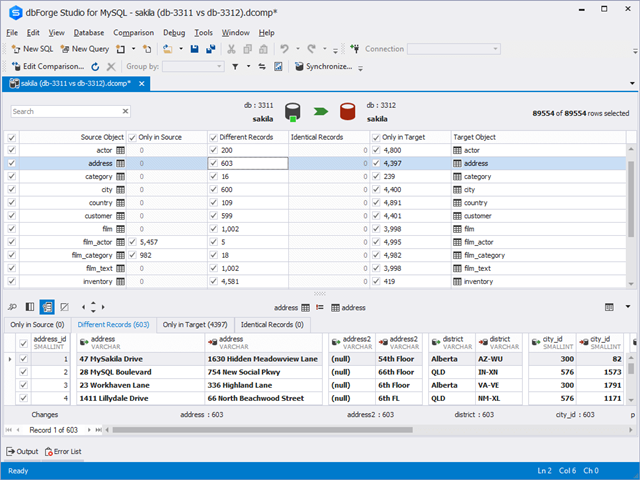This screenshot has width=640, height=480.
Task: Open the Output panel
Action: (22, 451)
